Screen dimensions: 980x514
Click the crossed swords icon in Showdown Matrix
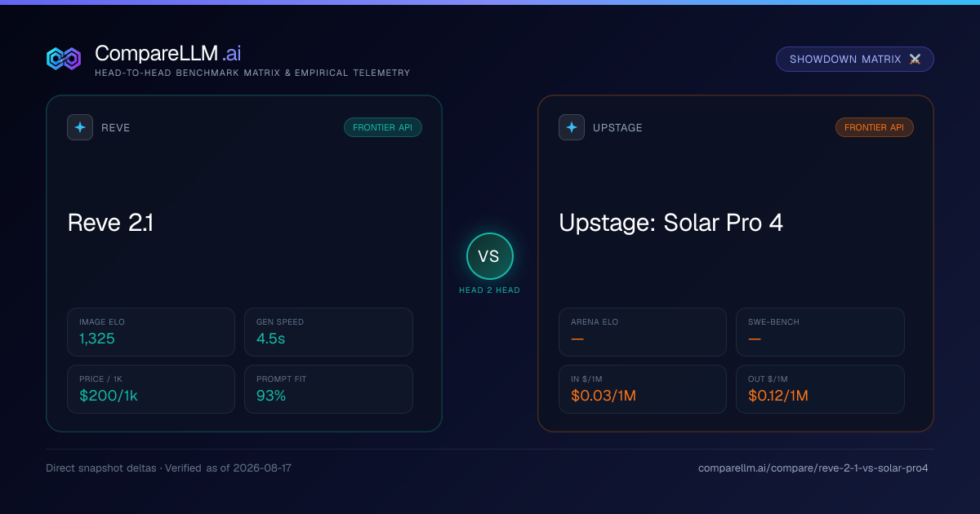coord(915,60)
